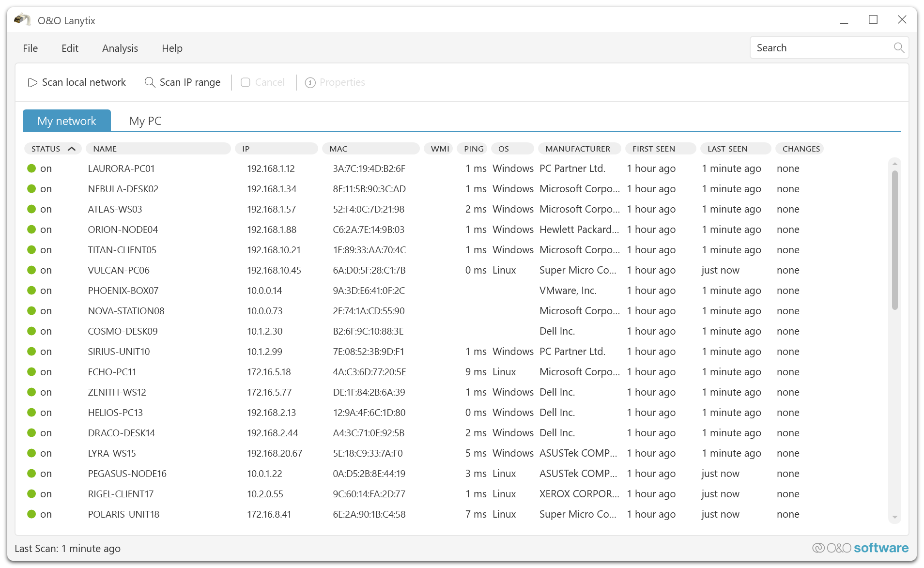Click the Scan local network play icon

tap(32, 82)
